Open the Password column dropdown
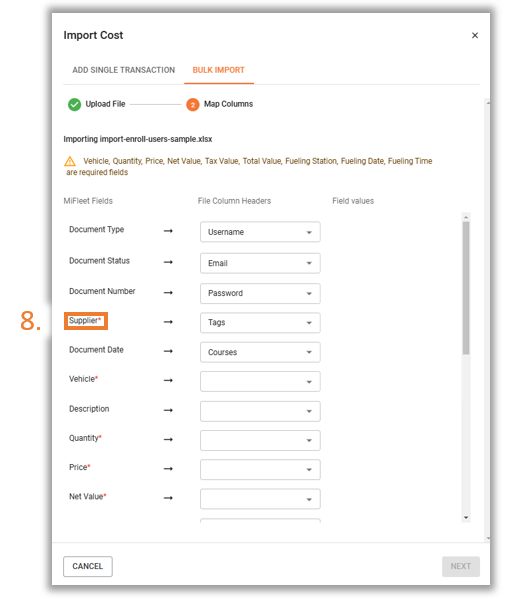510x599 pixels. tap(260, 293)
